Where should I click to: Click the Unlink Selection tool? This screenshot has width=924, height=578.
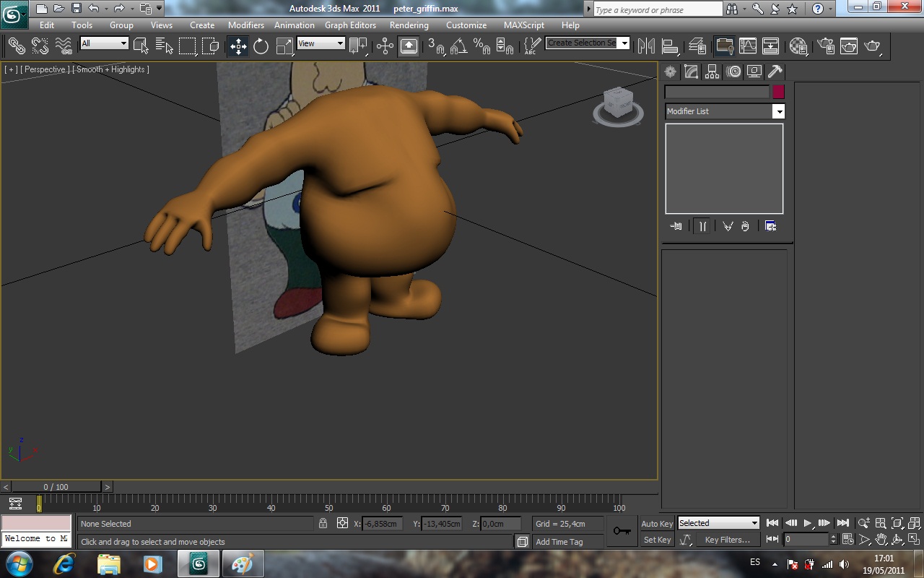(40, 46)
